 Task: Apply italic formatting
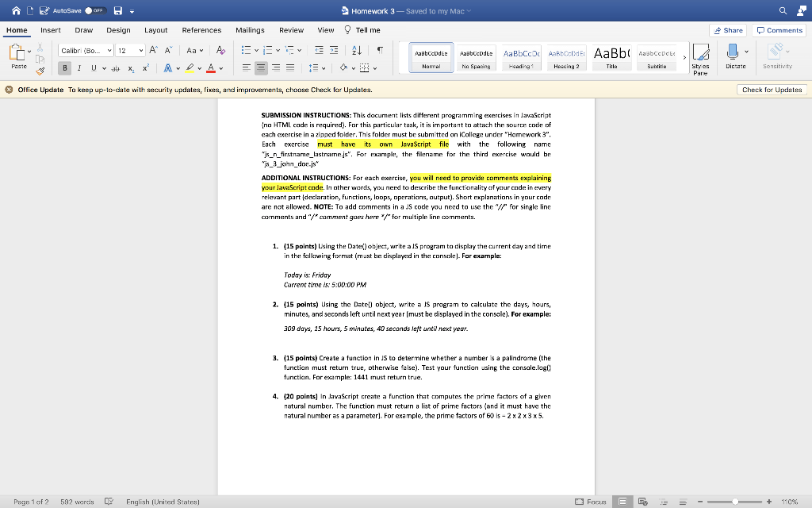coord(77,68)
